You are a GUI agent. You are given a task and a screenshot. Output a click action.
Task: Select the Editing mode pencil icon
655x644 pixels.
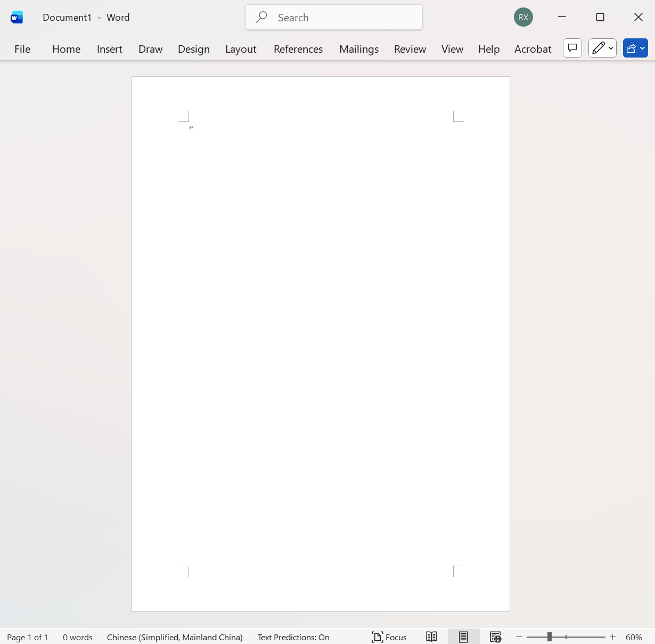[599, 48]
